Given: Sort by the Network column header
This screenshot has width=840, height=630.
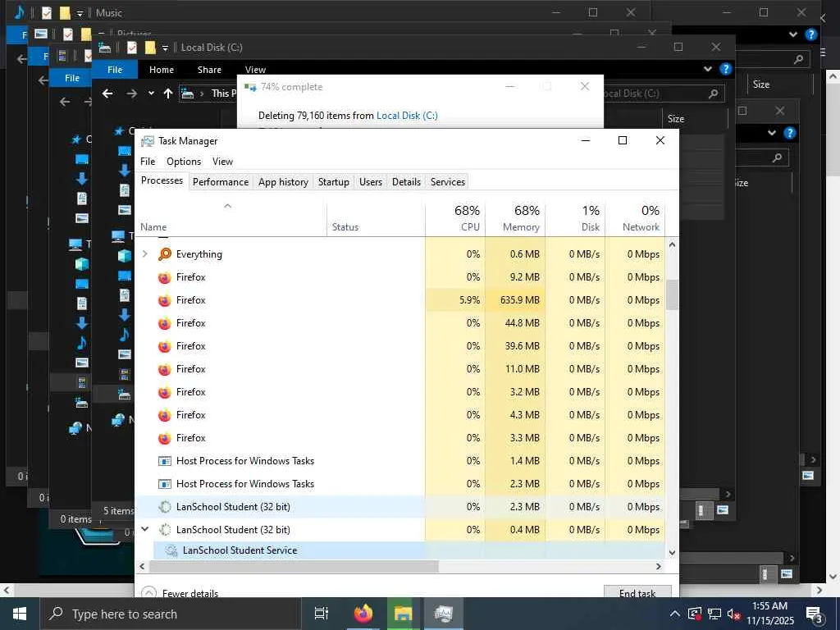Looking at the screenshot, I should pos(636,218).
